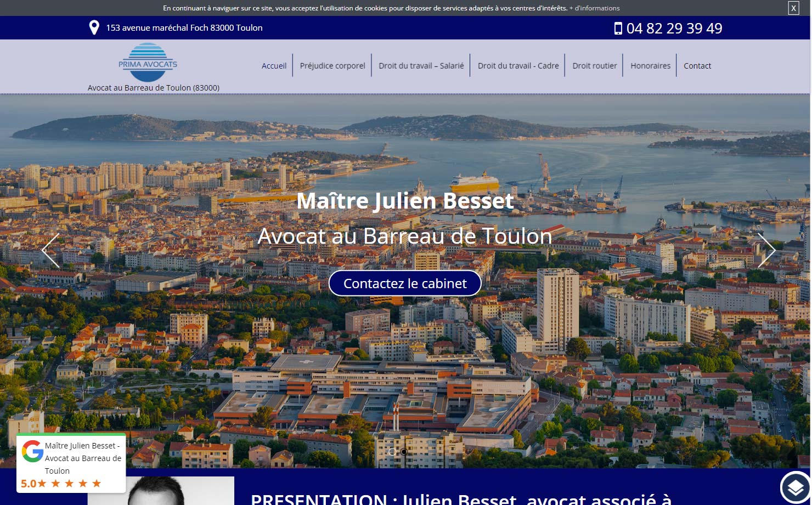Open Droit du travail - Cadre page
The image size is (812, 505).
point(518,66)
